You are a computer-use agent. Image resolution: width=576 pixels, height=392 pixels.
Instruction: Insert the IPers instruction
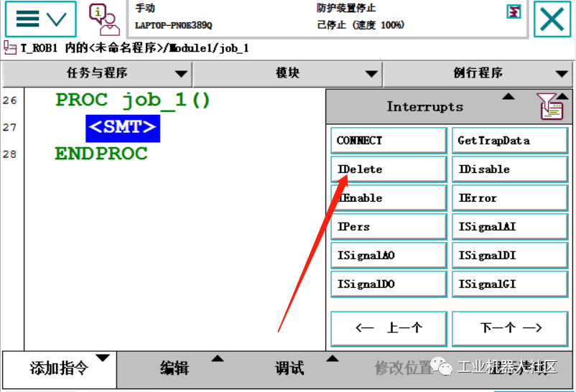(389, 227)
